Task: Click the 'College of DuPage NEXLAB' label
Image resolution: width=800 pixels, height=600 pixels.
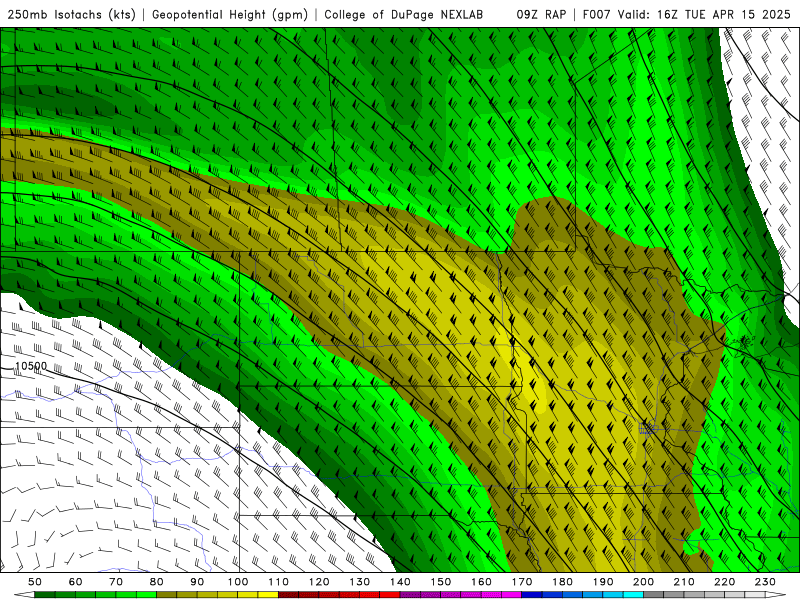Action: 404,15
